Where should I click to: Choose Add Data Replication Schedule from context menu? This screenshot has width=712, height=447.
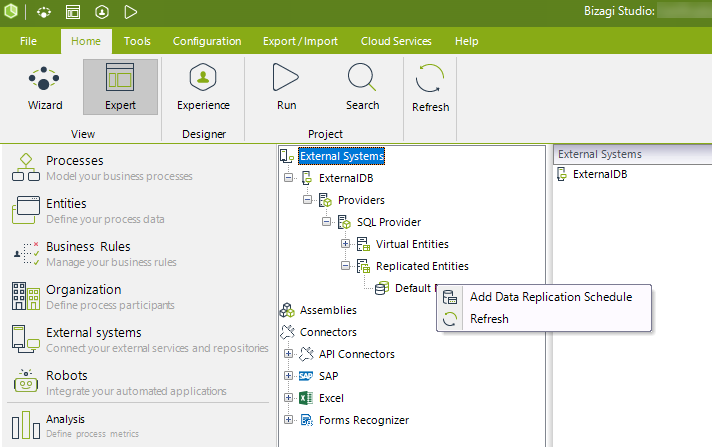tap(544, 297)
